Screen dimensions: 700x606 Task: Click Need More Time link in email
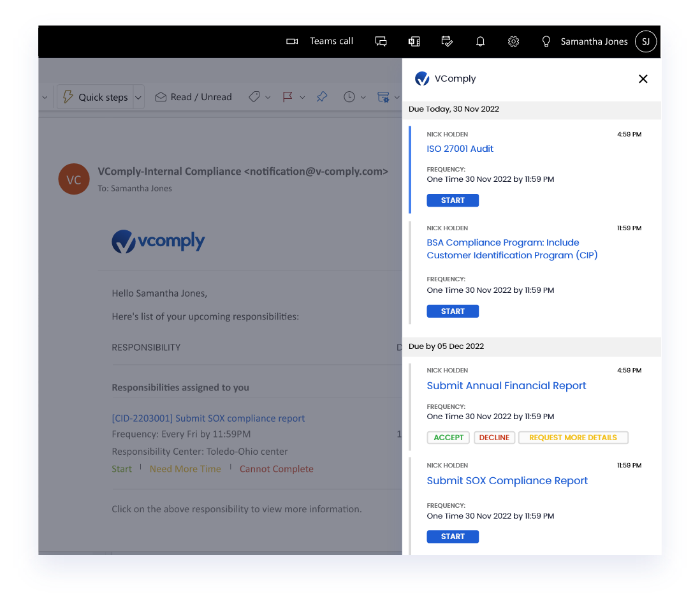click(186, 469)
